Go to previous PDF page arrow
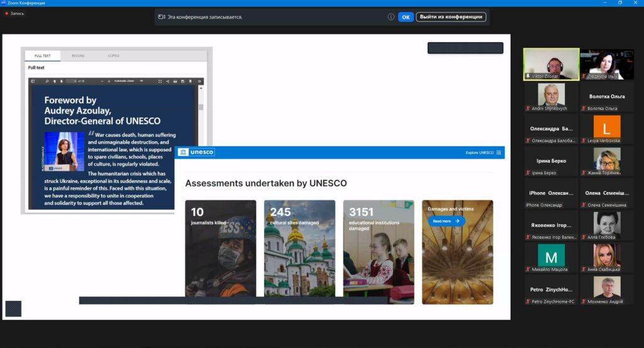This screenshot has height=348, width=644. (54, 81)
